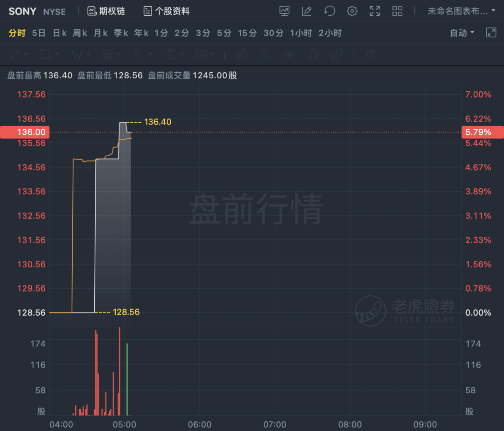Click the 5.79% change label
Image resolution: width=504 pixels, height=431 pixels.
(x=483, y=132)
